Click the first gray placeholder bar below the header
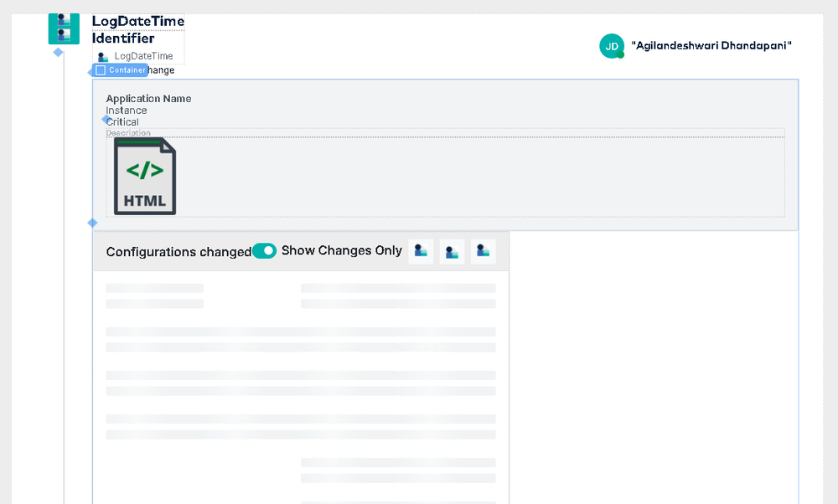The height and width of the screenshot is (504, 838). pyautogui.click(x=153, y=288)
